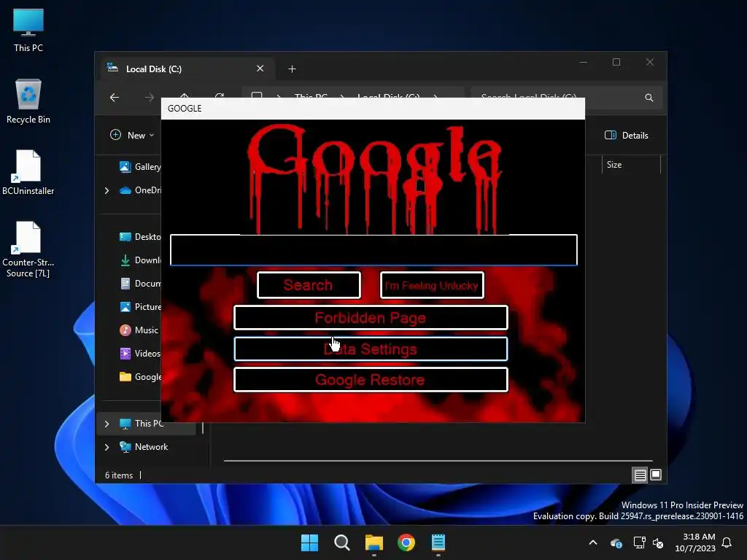This screenshot has height=560, width=747.
Task: Select Network in the navigation pane
Action: [x=144, y=447]
